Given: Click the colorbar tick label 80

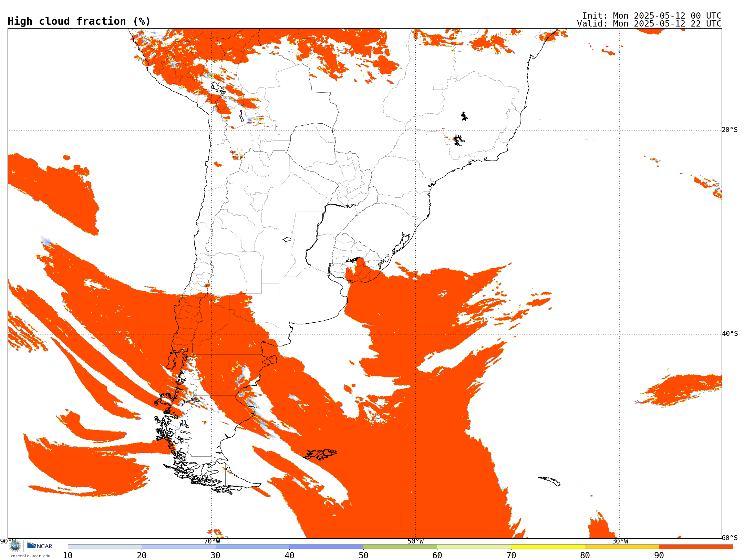Looking at the screenshot, I should [585, 556].
